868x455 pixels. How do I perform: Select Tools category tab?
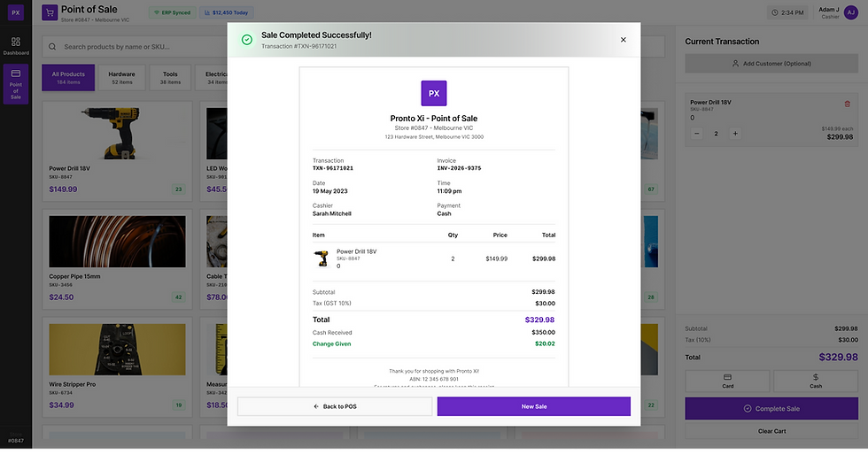[x=170, y=78]
